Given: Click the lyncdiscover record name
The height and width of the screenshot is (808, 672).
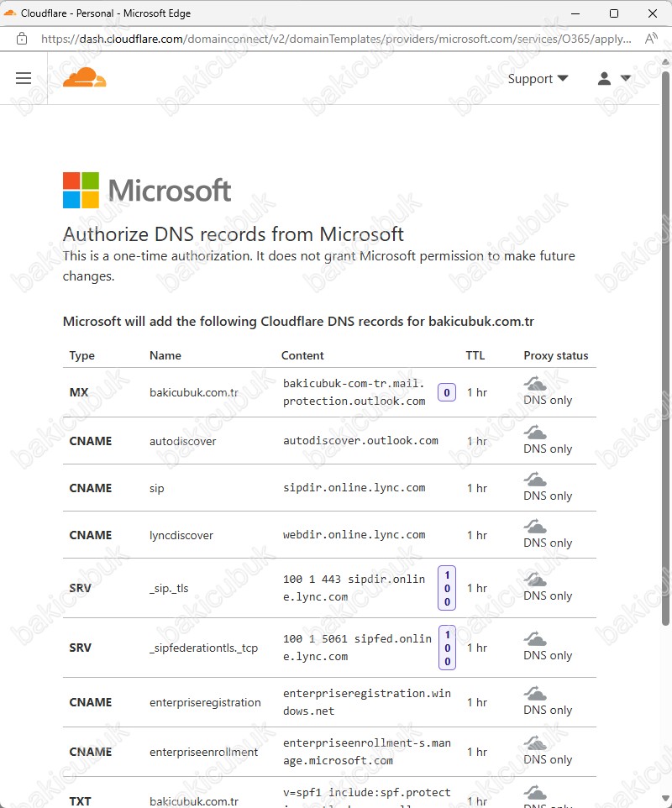Looking at the screenshot, I should (181, 535).
